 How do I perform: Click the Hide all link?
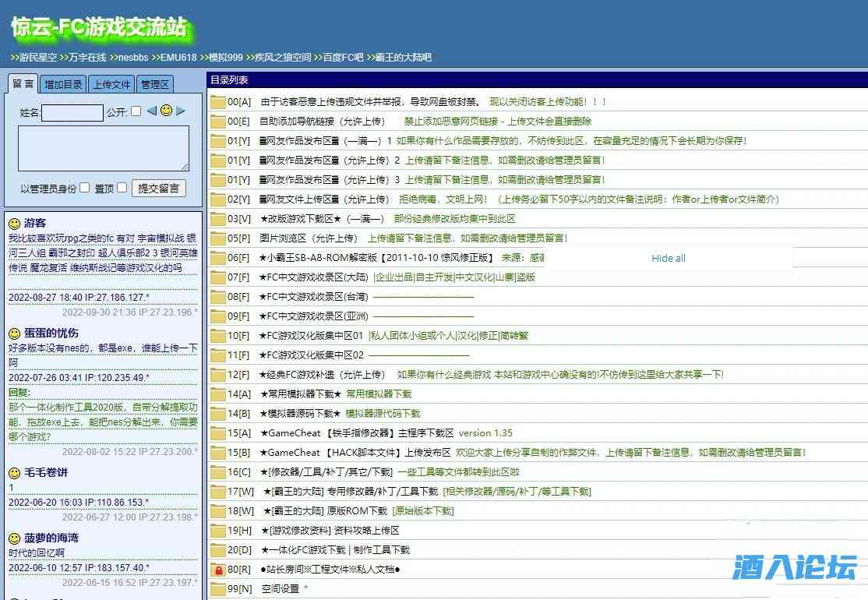click(669, 258)
